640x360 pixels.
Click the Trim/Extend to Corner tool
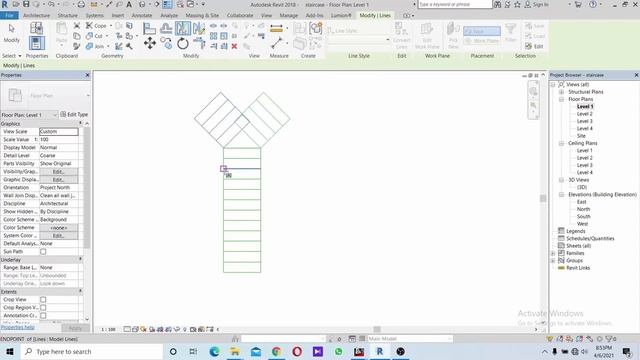coord(199,43)
